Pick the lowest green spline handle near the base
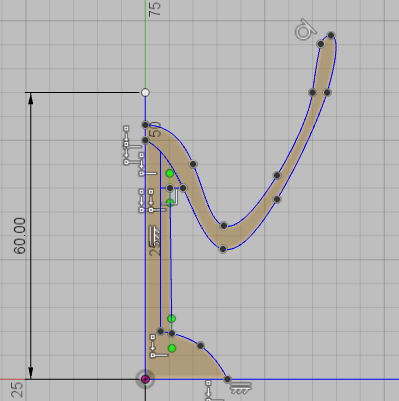 click(172, 348)
